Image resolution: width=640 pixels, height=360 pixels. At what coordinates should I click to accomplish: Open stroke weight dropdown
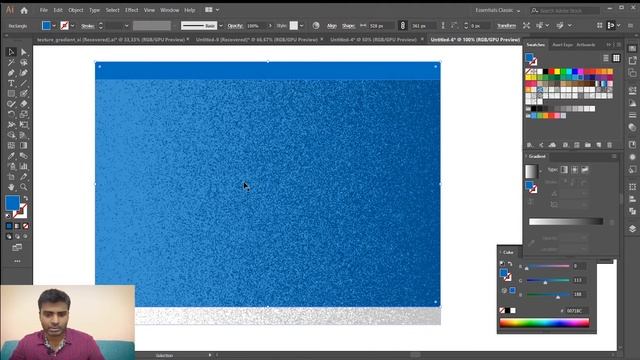127,26
